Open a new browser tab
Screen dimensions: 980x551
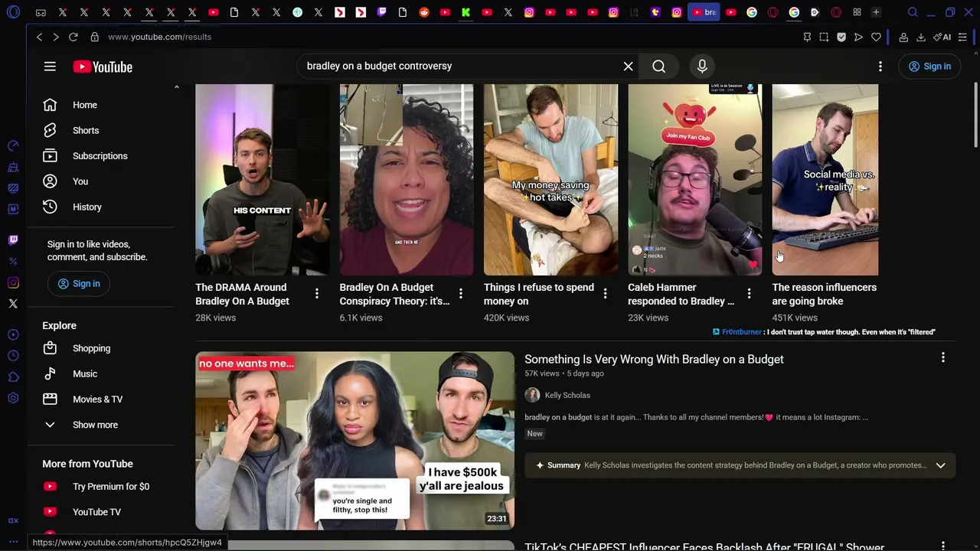click(x=876, y=12)
